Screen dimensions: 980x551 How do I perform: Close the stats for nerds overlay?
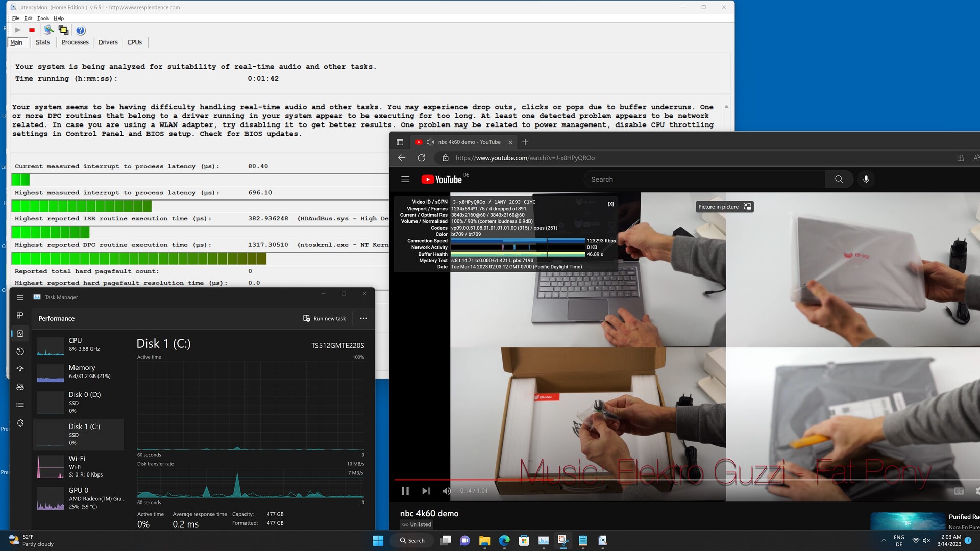click(x=610, y=204)
